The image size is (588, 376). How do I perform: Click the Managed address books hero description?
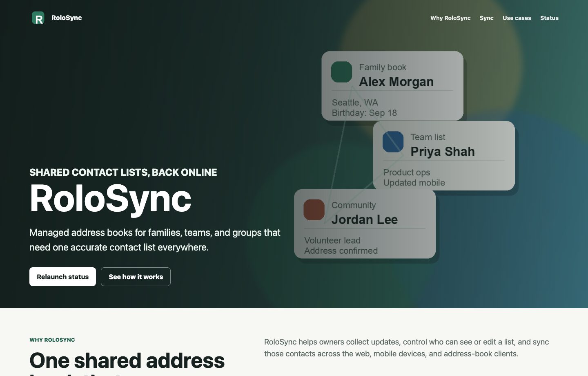[x=155, y=240]
